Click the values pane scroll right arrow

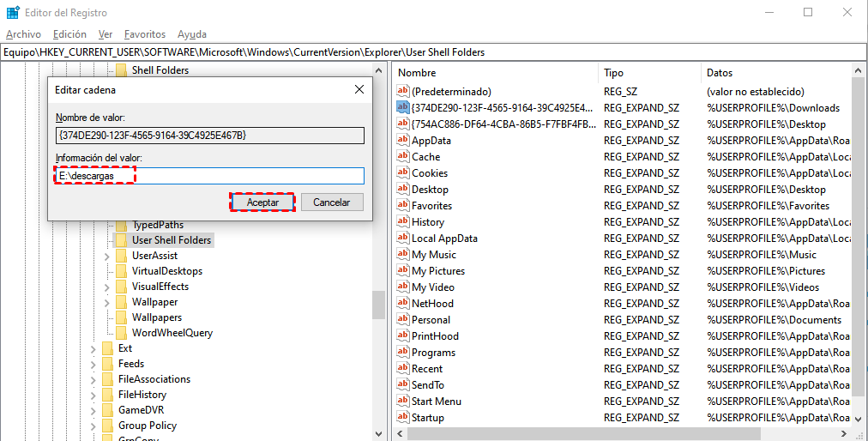pos(844,434)
